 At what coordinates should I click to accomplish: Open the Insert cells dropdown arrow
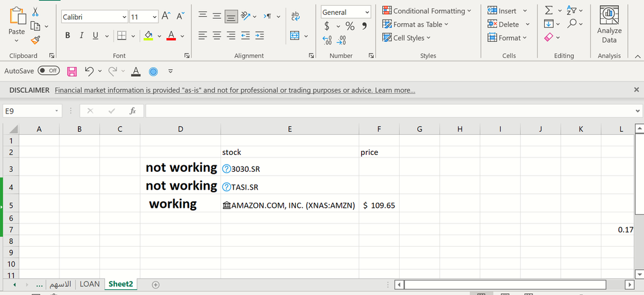point(525,11)
